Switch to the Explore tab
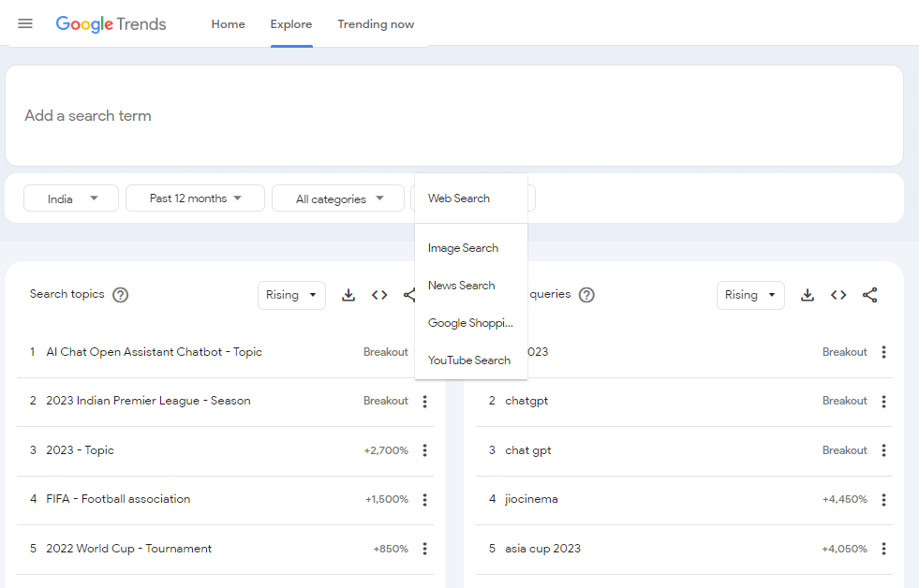 click(291, 24)
